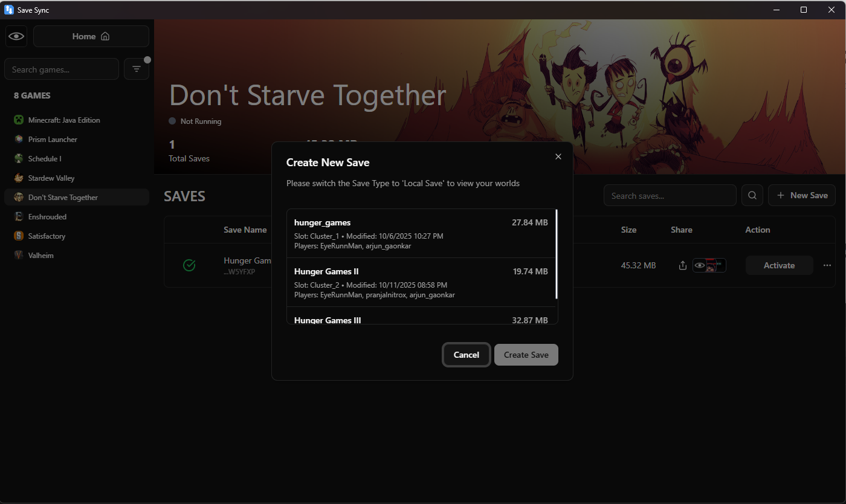The image size is (846, 504).
Task: Click the world list scrollbar in dialog
Action: [557, 254]
